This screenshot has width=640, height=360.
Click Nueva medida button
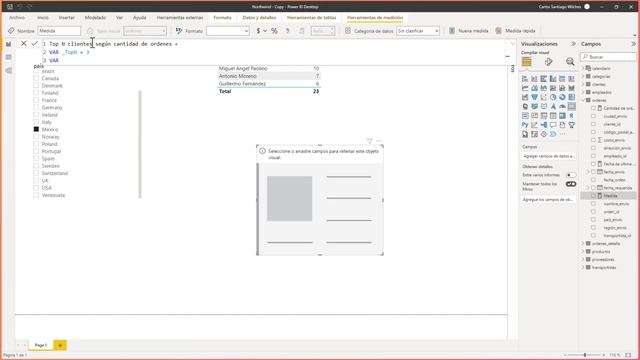(469, 31)
